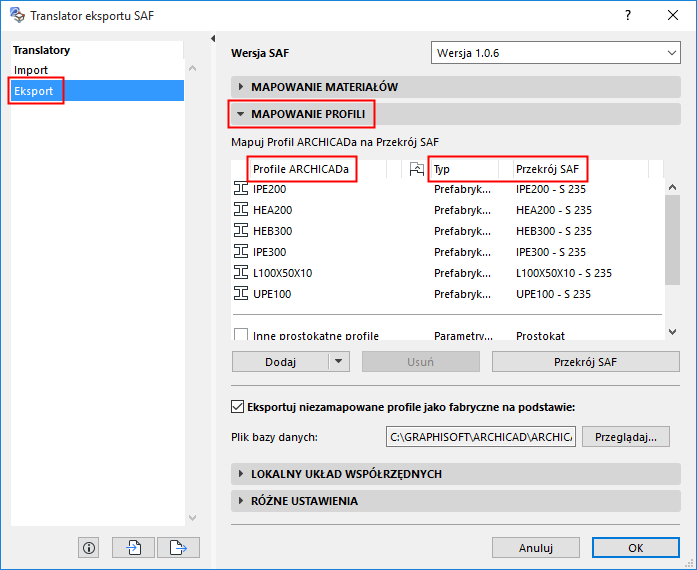Click 'IPE300 - S 235' cross-section cell
This screenshot has width=697, height=570.
551,252
